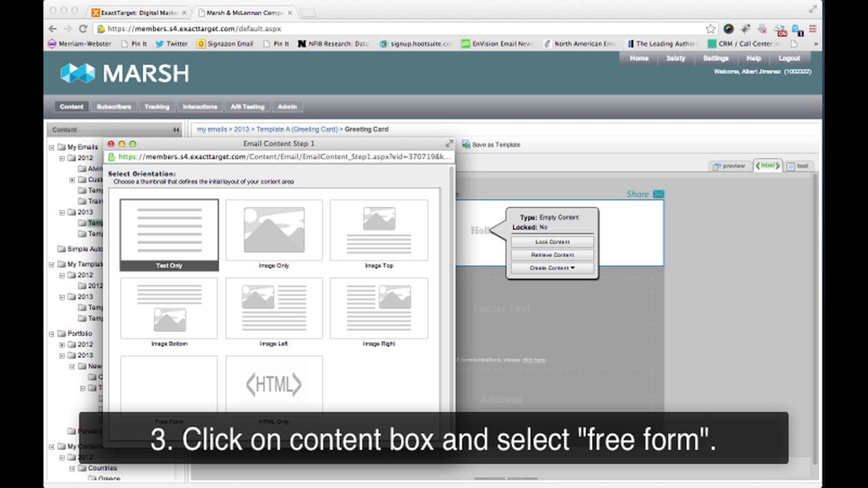The image size is (868, 488).
Task: Open the Twitter bookmark
Action: pyautogui.click(x=172, y=43)
